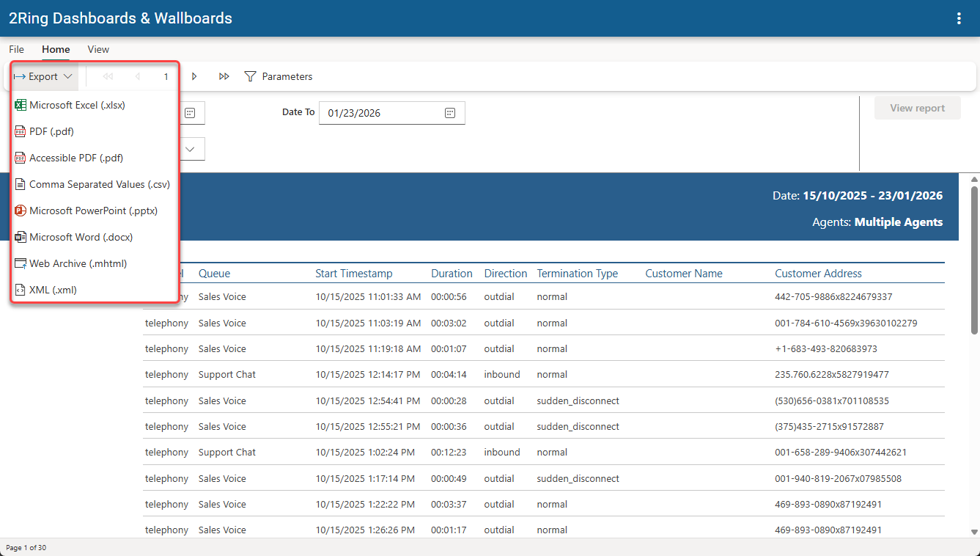Open the three-dot overflow menu
Viewport: 980px width, 556px height.
tap(959, 18)
